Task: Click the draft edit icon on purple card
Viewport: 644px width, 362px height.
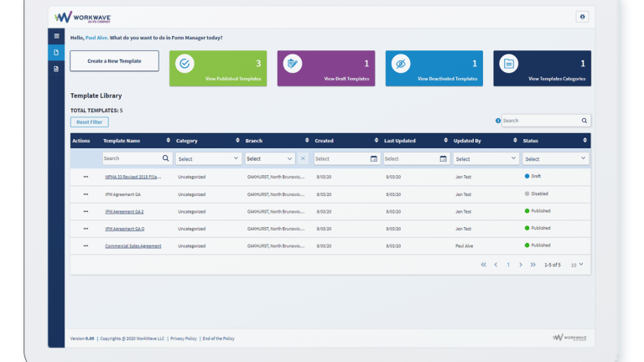Action: [x=293, y=64]
